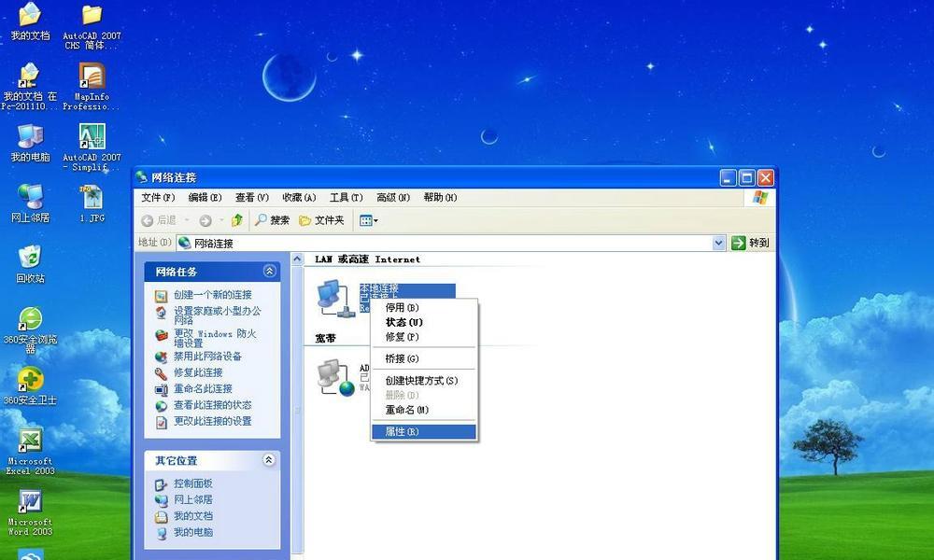The width and height of the screenshot is (934, 560).
Task: Open the 文件(F) menu
Action: [x=158, y=198]
